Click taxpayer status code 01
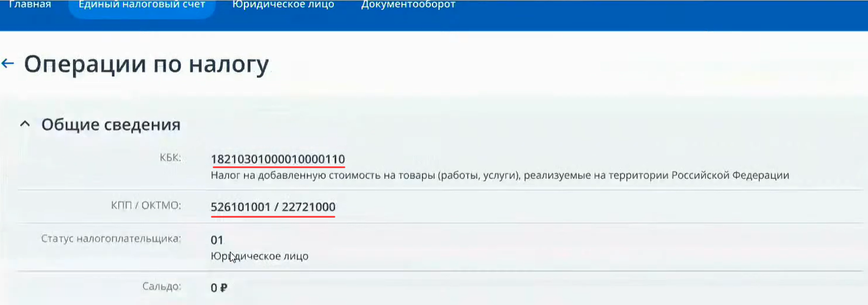Image resolution: width=868 pixels, height=305 pixels. click(x=217, y=240)
